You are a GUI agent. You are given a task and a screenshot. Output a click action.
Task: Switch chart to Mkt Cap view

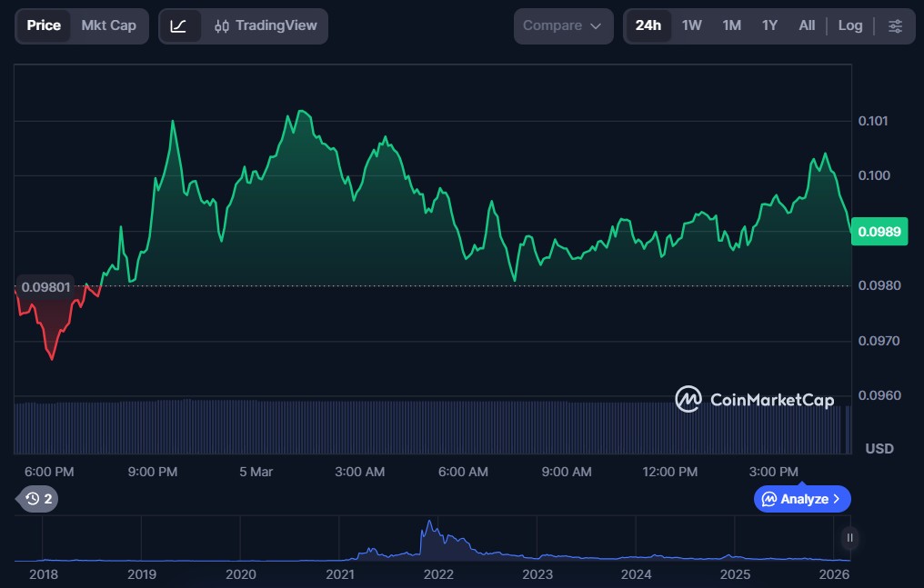108,26
